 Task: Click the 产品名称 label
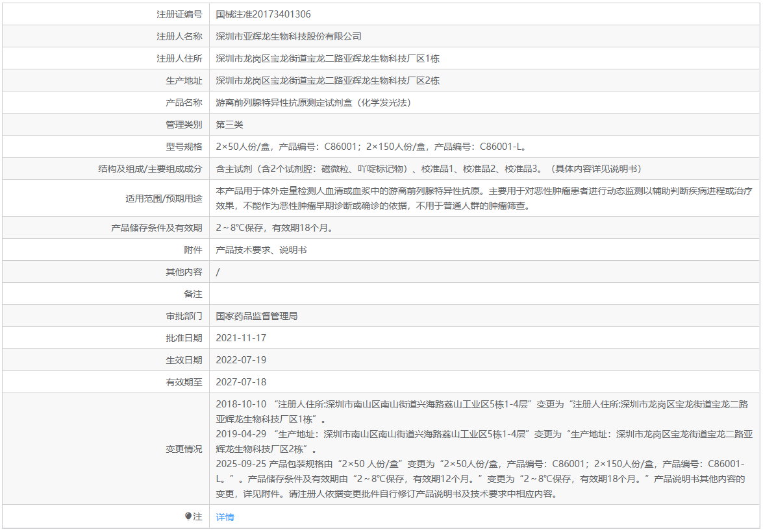pos(184,103)
